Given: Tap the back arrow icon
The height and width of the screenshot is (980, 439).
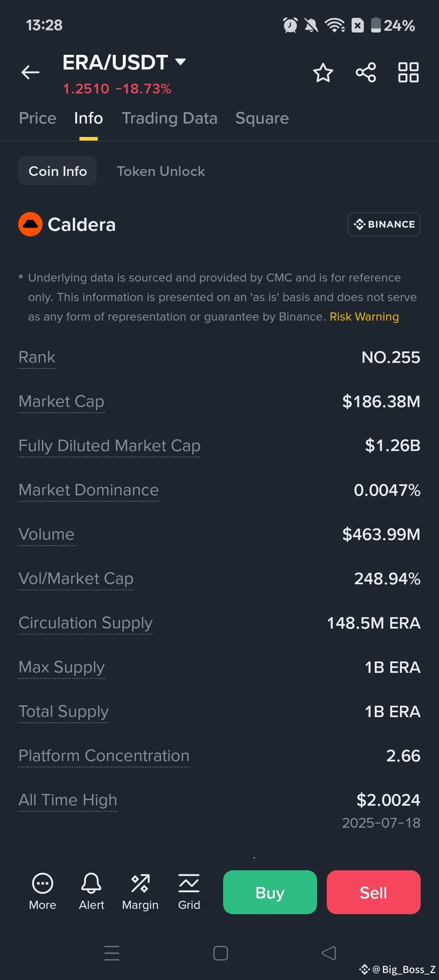Looking at the screenshot, I should point(30,72).
